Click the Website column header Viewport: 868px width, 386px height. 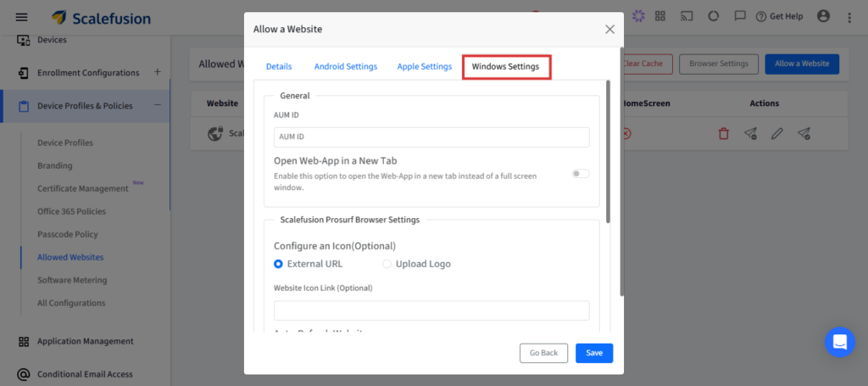[x=223, y=103]
